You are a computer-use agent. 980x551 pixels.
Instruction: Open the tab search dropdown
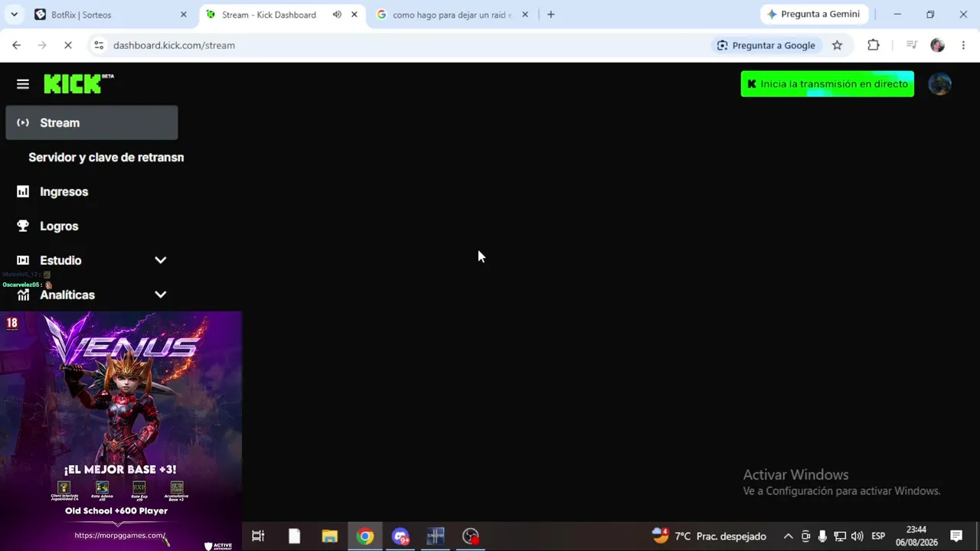tap(14, 15)
